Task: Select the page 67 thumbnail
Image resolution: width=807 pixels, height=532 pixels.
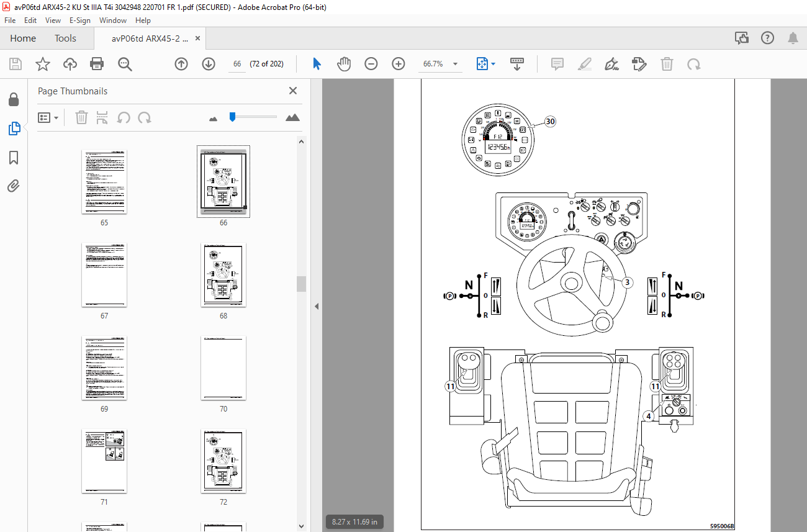Action: [x=104, y=274]
